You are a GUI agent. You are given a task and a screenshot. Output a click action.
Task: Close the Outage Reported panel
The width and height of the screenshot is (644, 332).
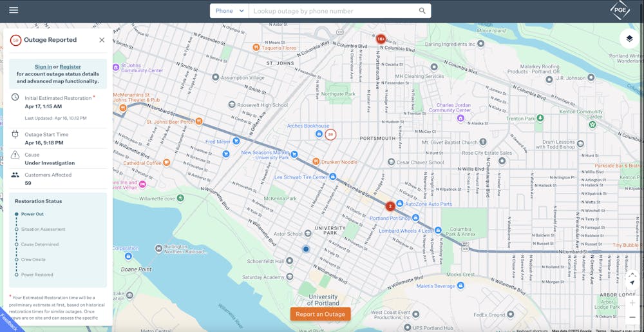(102, 40)
